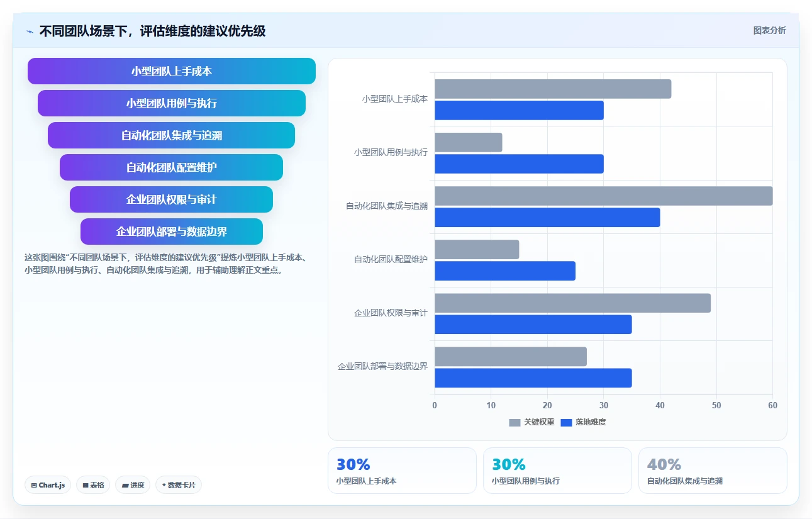Screen dimensions: 812x519
Task: Click blue bar for 自动化团队配置维护
Action: point(505,271)
